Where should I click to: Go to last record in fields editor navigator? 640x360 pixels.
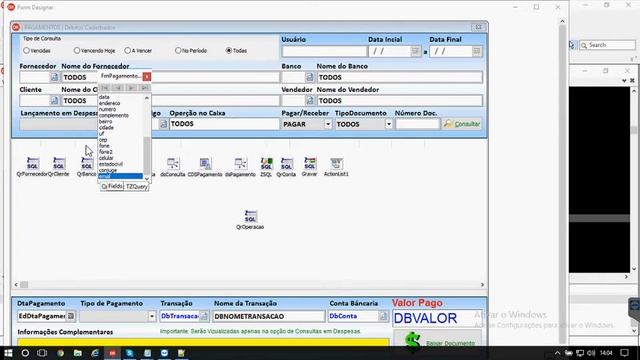click(x=144, y=87)
